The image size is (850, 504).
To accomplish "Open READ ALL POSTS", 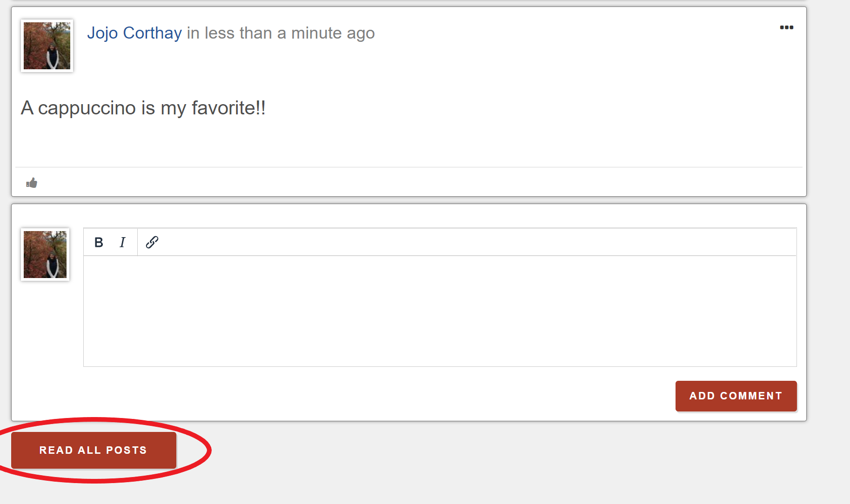I will click(x=93, y=450).
